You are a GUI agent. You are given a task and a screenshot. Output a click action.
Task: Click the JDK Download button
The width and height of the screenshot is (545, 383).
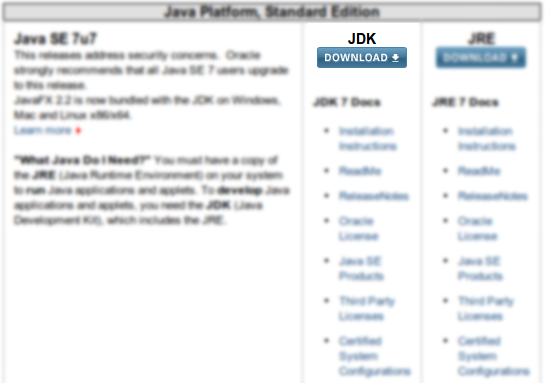pyautogui.click(x=362, y=58)
